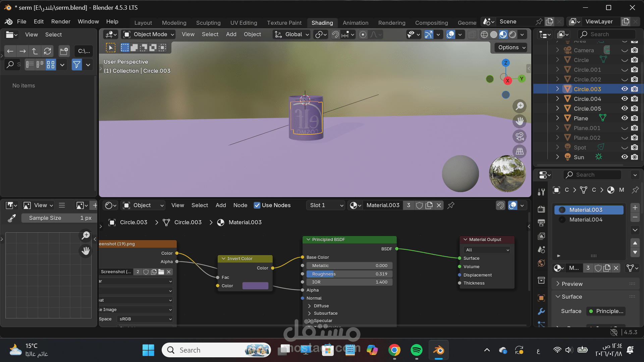Toggle Sun visibility eye in outliner
This screenshot has width=644, height=362.
[x=624, y=157]
